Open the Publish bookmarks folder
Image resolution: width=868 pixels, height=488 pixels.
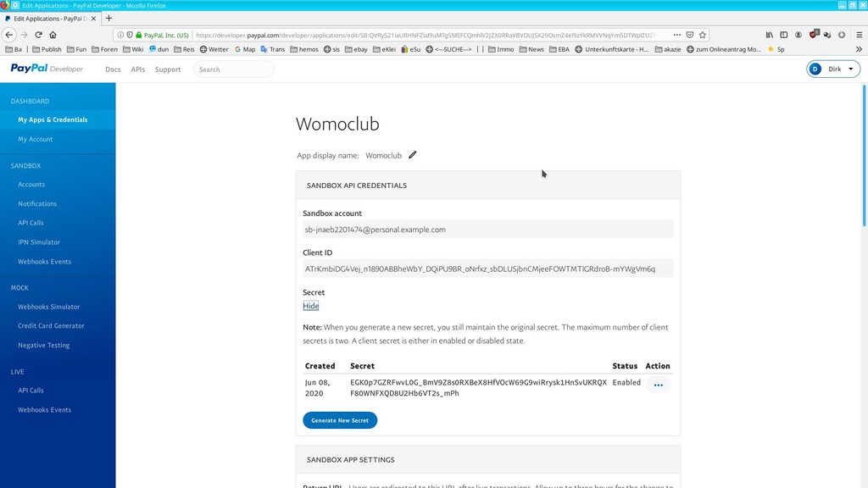point(47,49)
